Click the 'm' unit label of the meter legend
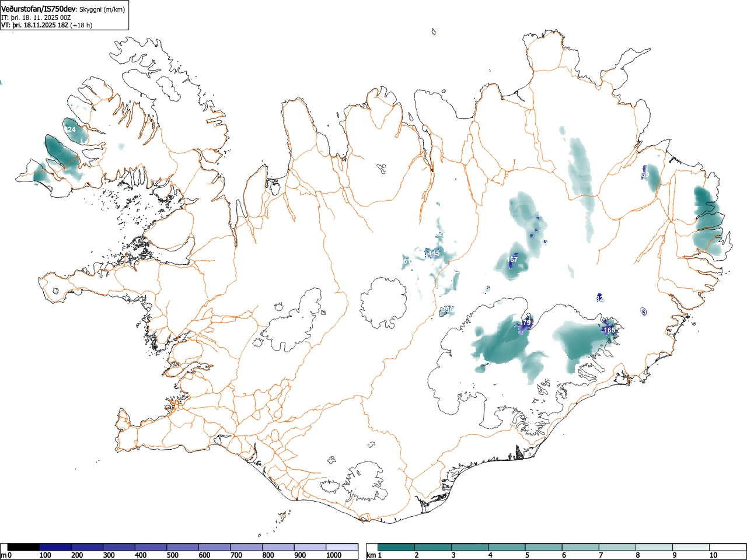 4,555
